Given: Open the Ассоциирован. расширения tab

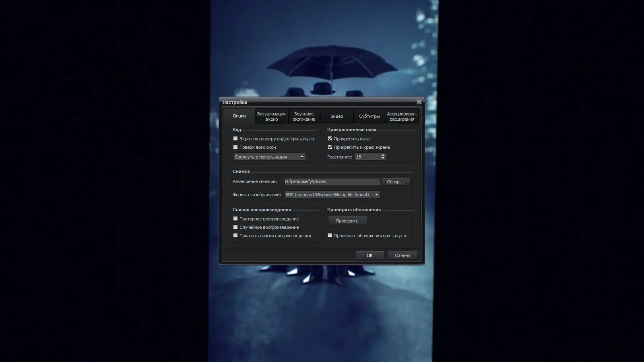Looking at the screenshot, I should [402, 116].
